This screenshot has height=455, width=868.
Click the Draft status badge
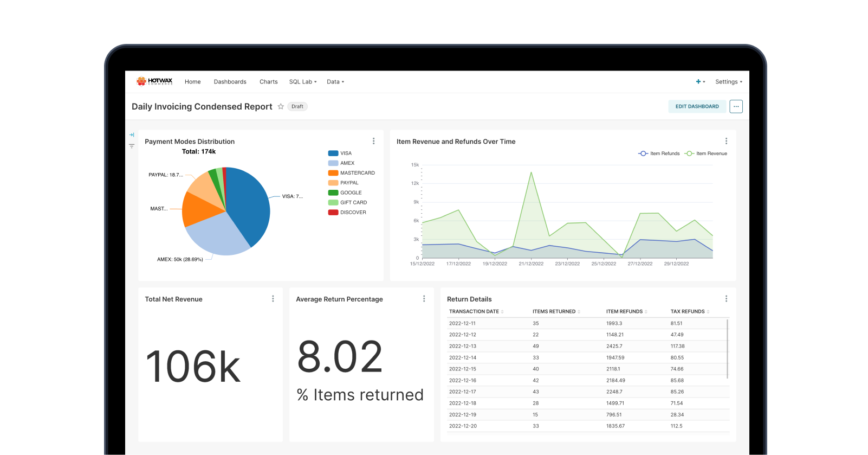click(297, 106)
